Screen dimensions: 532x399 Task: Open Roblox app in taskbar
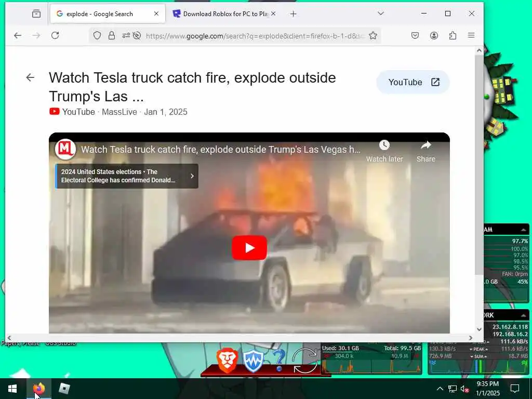coord(64,389)
